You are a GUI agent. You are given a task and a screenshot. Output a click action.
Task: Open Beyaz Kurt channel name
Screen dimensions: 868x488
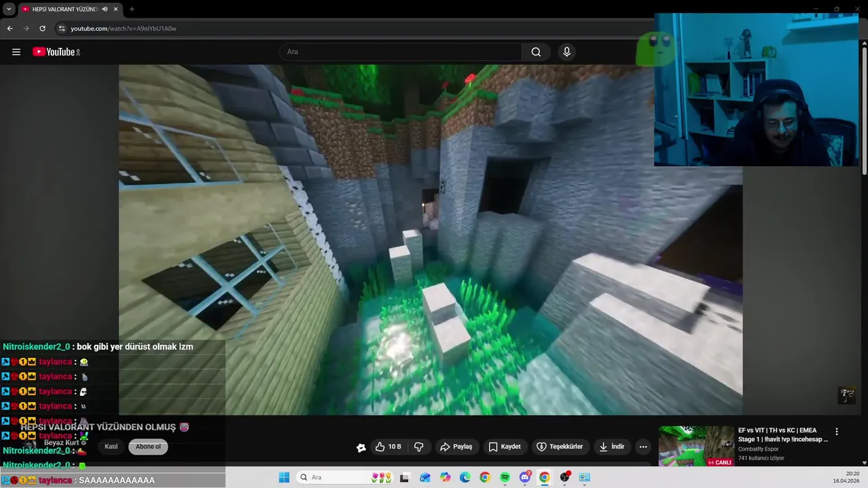pos(62,443)
